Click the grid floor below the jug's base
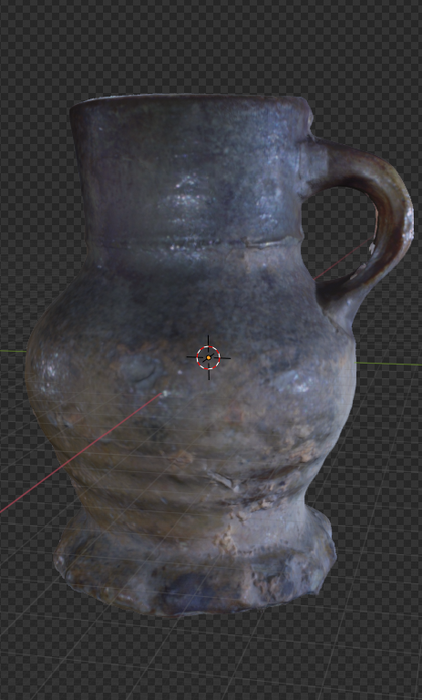Screen dimensions: 422x700 tap(210, 656)
